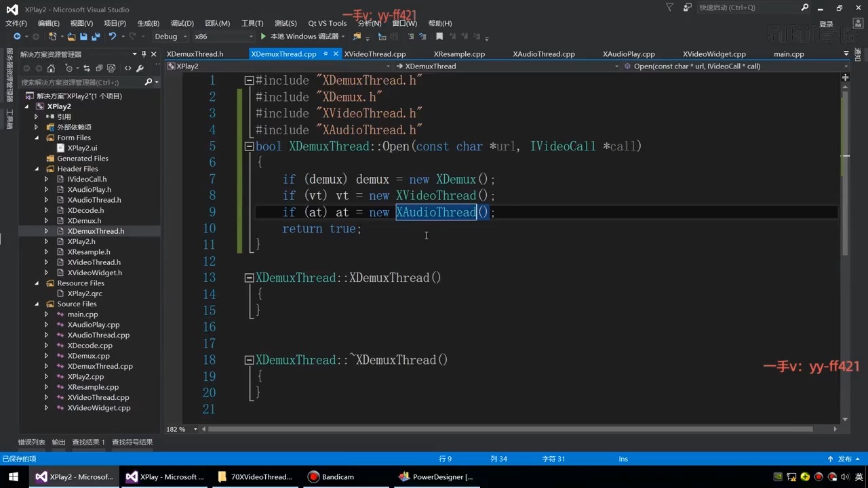Select the Open File folder icon

click(x=71, y=37)
